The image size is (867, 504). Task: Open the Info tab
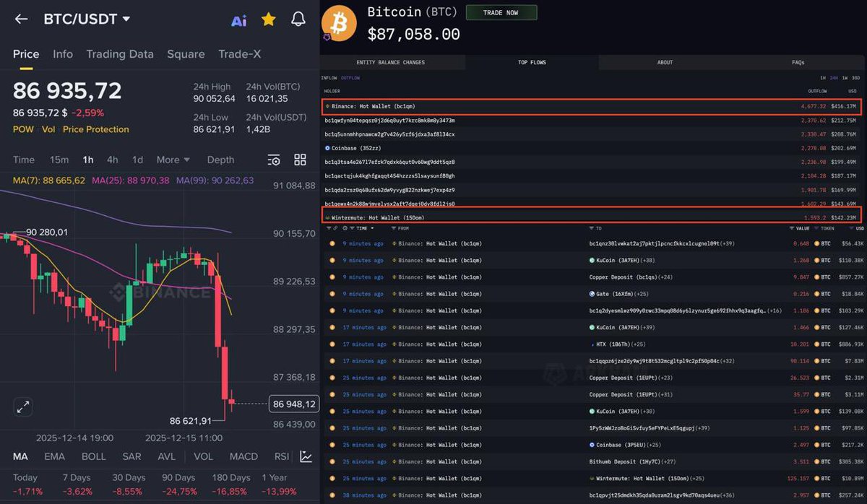coord(63,54)
